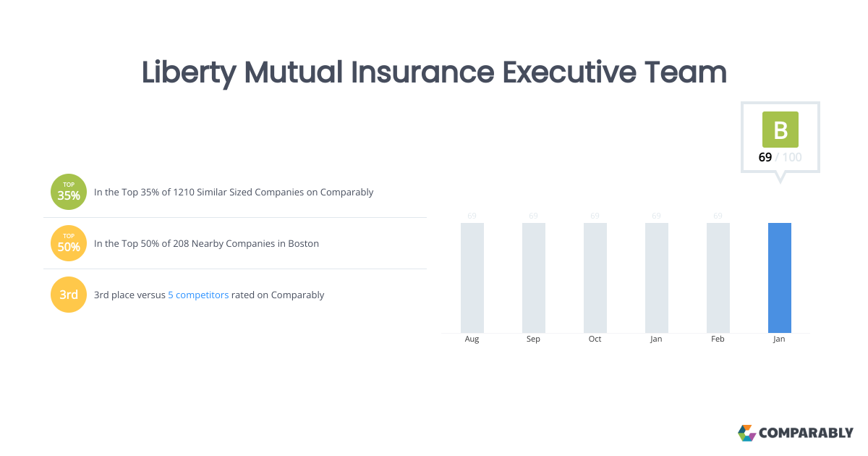Click the highlighted blue Jan bar

tap(779, 277)
